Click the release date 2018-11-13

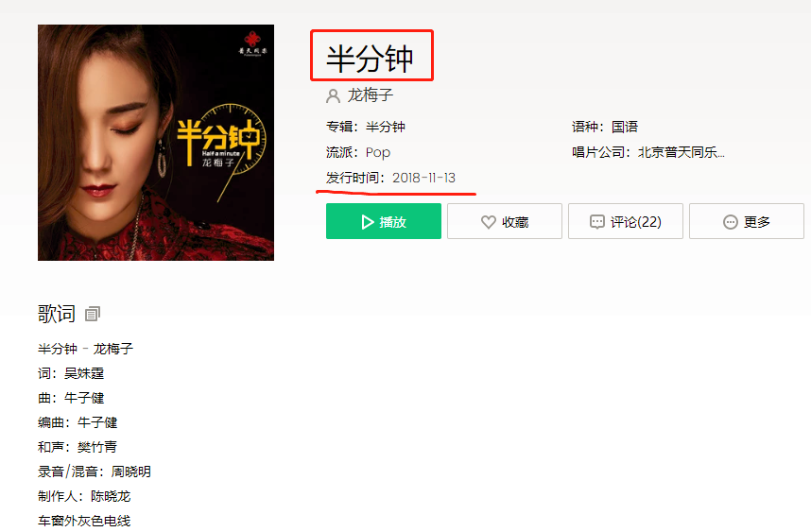[x=424, y=178]
